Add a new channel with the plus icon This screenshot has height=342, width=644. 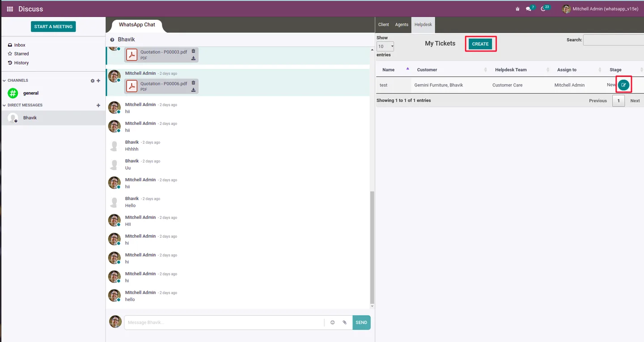[98, 81]
